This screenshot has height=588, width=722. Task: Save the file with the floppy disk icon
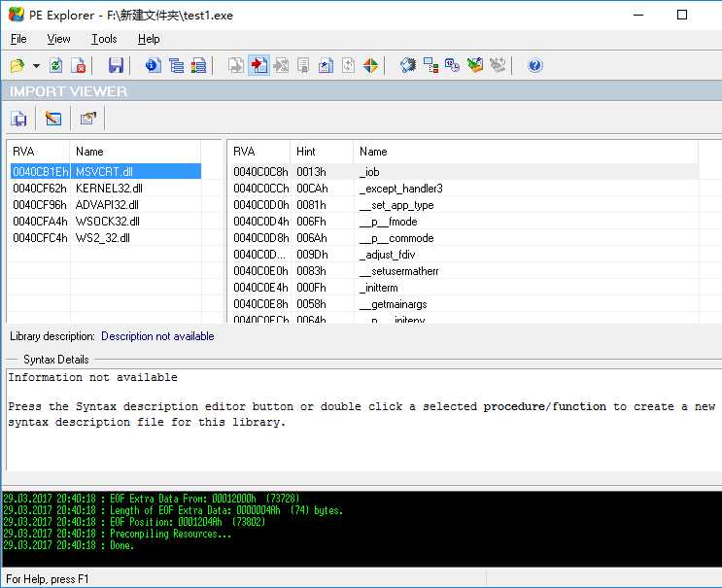pos(116,65)
